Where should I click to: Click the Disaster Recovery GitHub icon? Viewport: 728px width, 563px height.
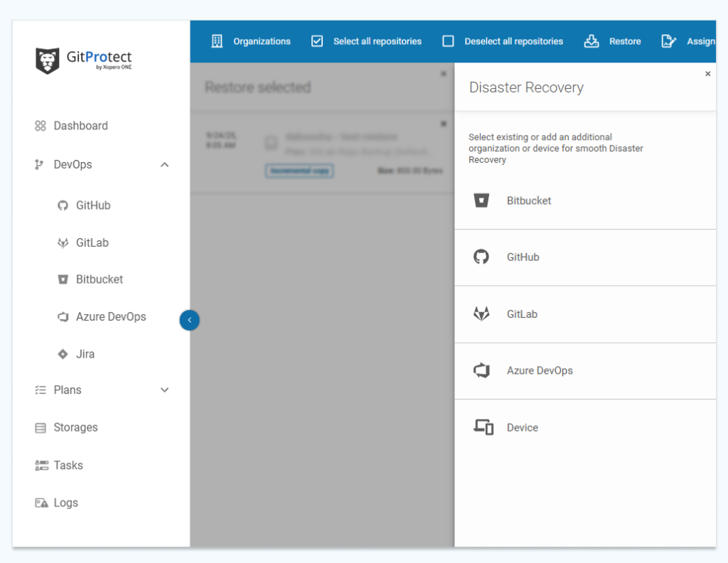click(481, 257)
